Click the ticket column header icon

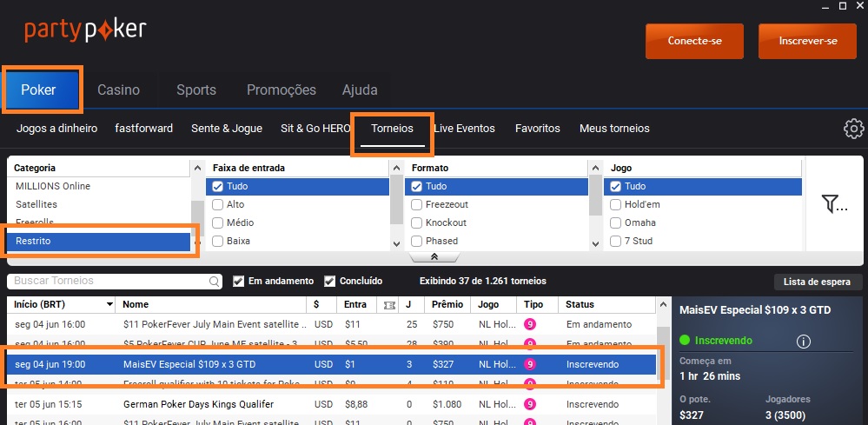[x=389, y=305]
